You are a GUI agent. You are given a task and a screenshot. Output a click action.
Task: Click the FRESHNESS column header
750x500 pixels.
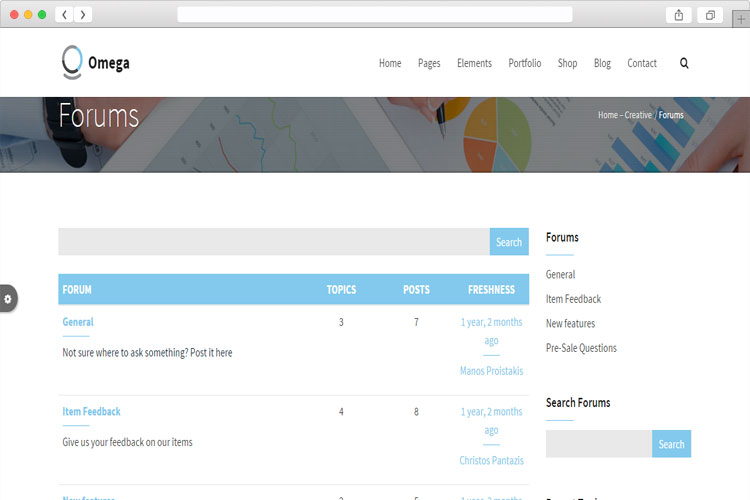(x=491, y=289)
